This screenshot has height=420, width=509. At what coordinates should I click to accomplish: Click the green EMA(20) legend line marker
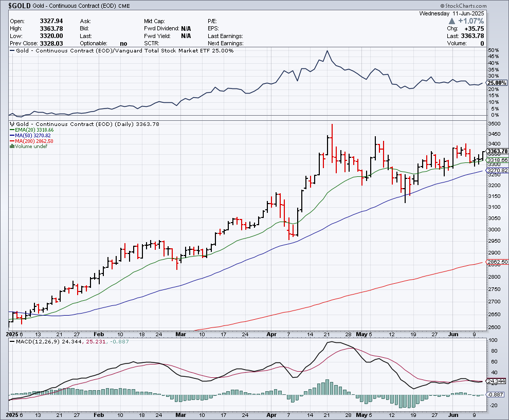[x=11, y=130]
